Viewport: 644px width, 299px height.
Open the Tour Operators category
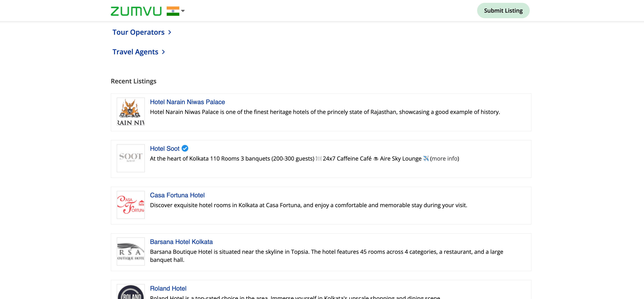point(138,32)
